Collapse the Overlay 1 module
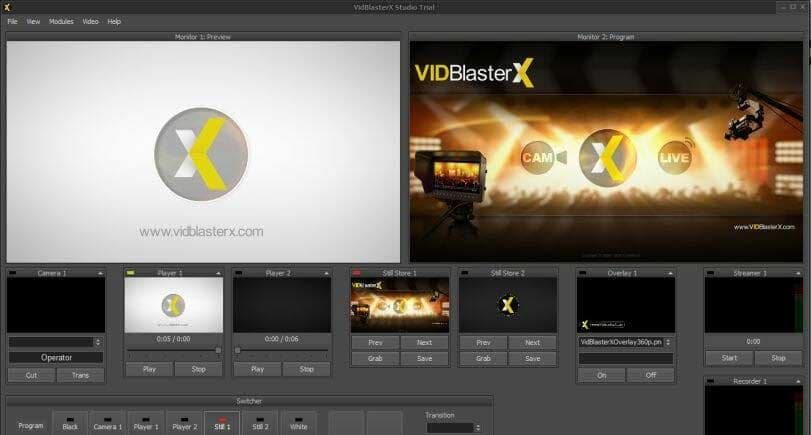 click(670, 273)
